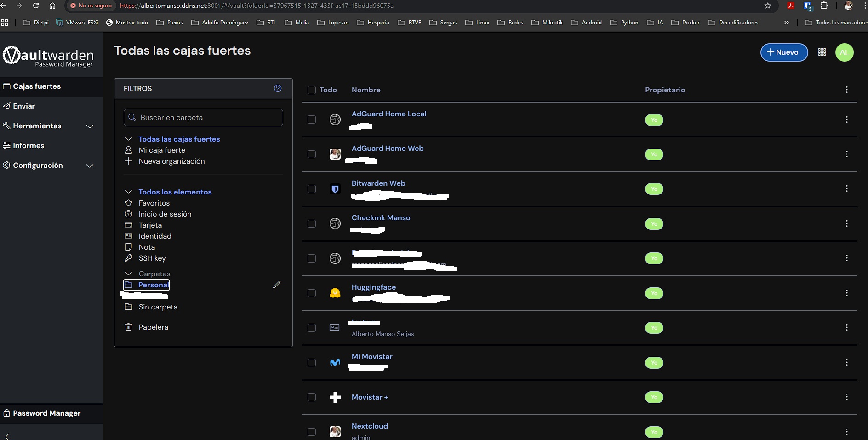Click the filters help question-mark icon

click(278, 88)
